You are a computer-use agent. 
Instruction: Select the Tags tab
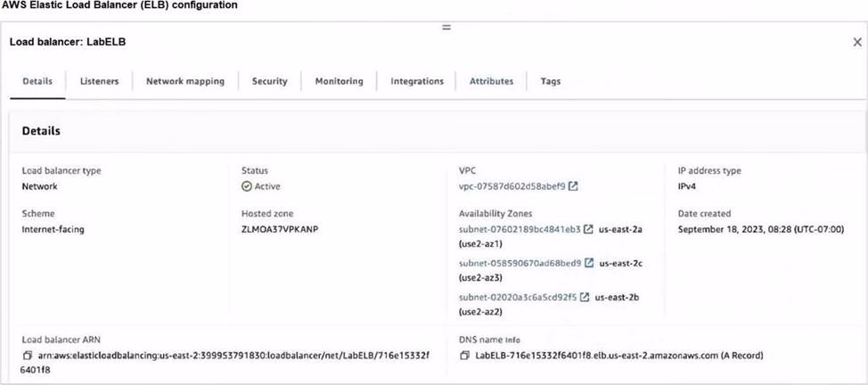pyautogui.click(x=551, y=81)
